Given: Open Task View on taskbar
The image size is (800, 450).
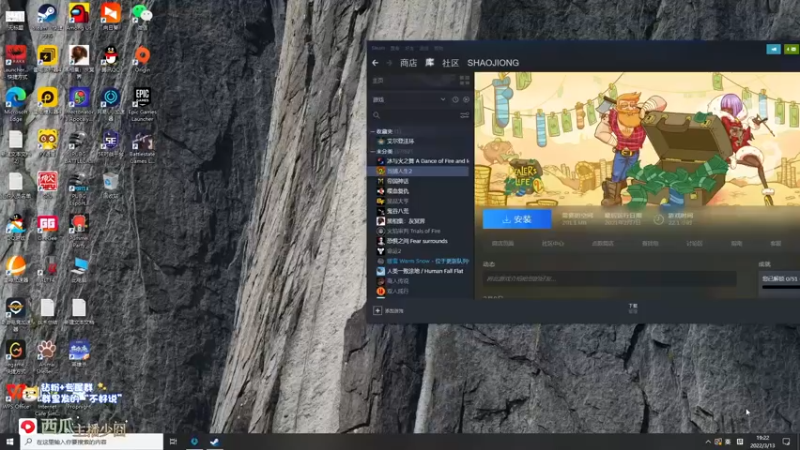Looking at the screenshot, I should click(x=173, y=441).
